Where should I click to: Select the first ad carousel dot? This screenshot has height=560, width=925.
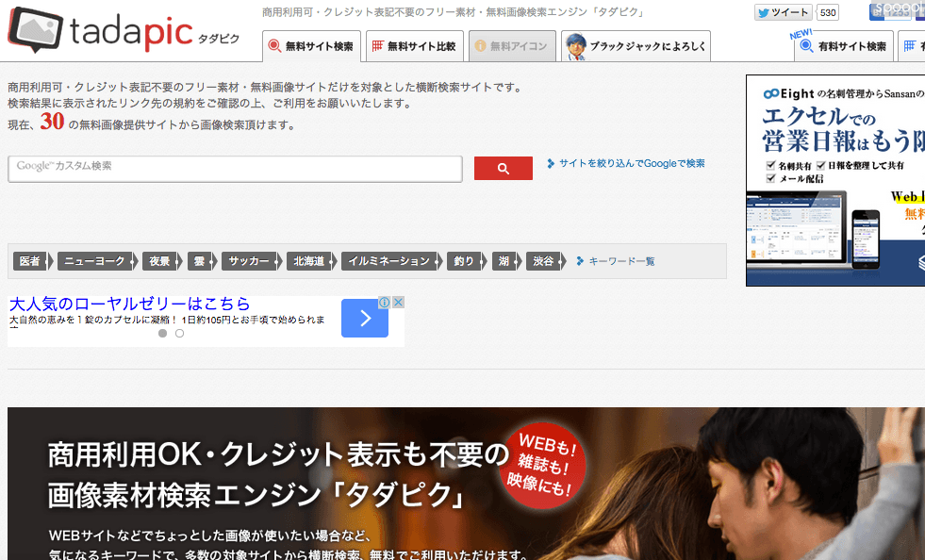[x=163, y=334]
